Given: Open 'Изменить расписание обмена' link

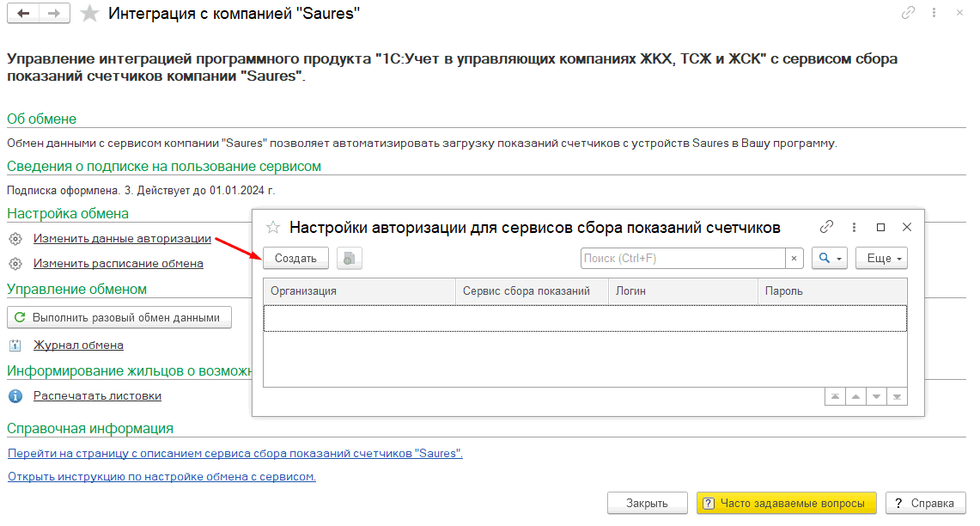Looking at the screenshot, I should pyautogui.click(x=119, y=263).
